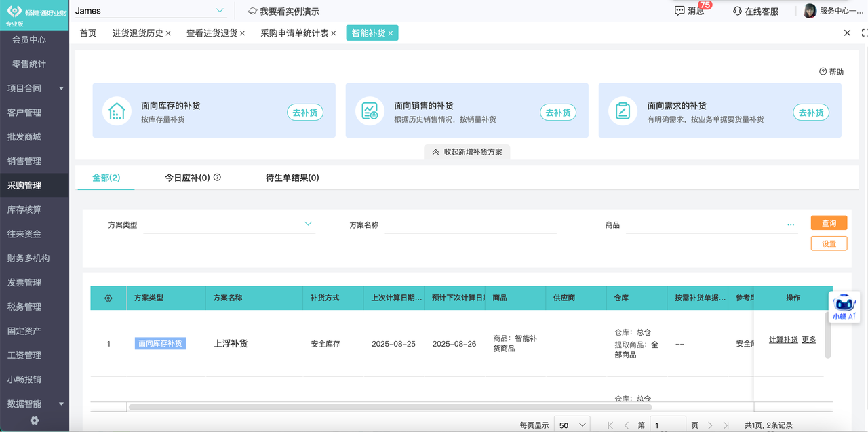Open the message notification icon

pyautogui.click(x=679, y=11)
